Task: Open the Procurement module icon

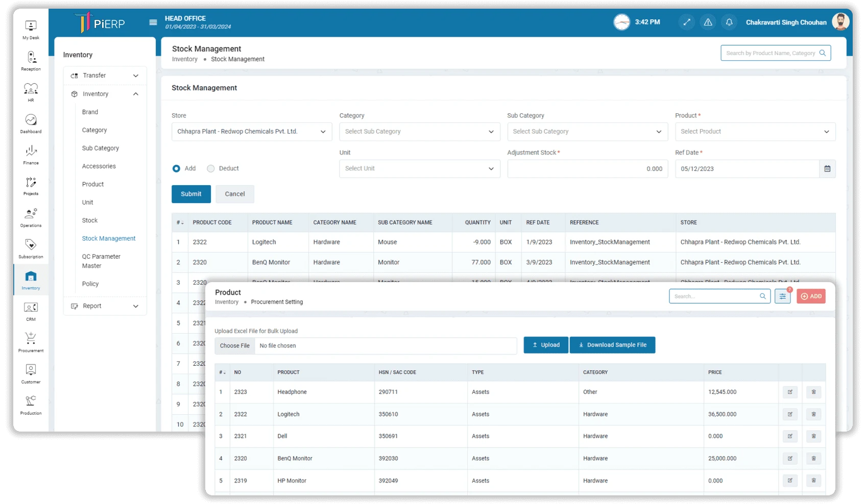Action: point(31,343)
